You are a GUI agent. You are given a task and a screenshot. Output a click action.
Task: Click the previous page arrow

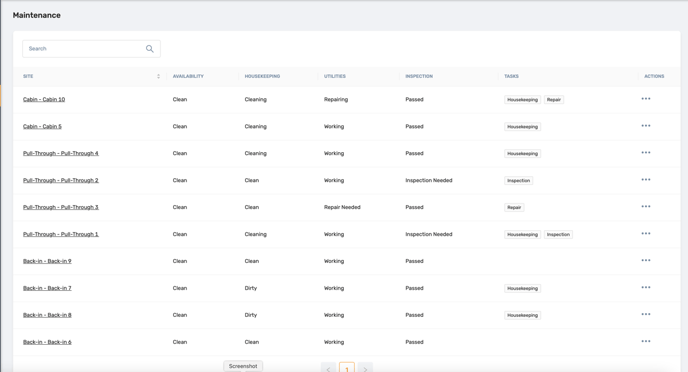[x=328, y=368]
